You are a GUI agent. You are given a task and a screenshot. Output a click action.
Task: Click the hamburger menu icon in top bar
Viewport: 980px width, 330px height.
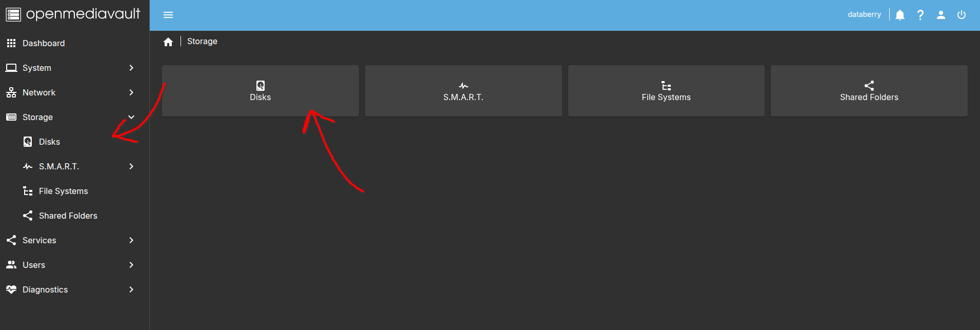coord(168,15)
